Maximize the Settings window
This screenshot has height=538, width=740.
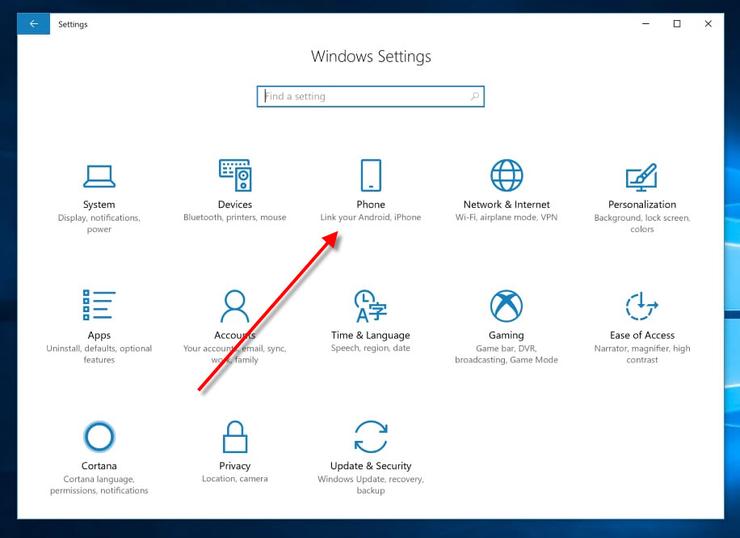(677, 24)
